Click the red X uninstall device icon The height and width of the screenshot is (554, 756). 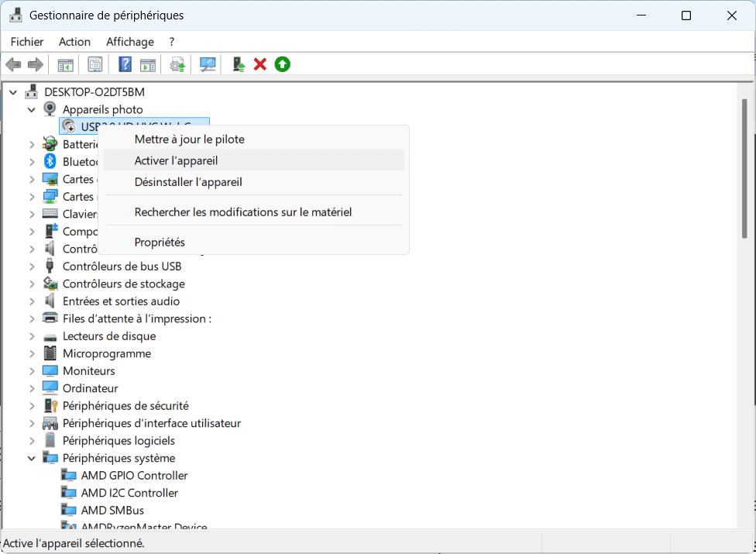pos(260,64)
